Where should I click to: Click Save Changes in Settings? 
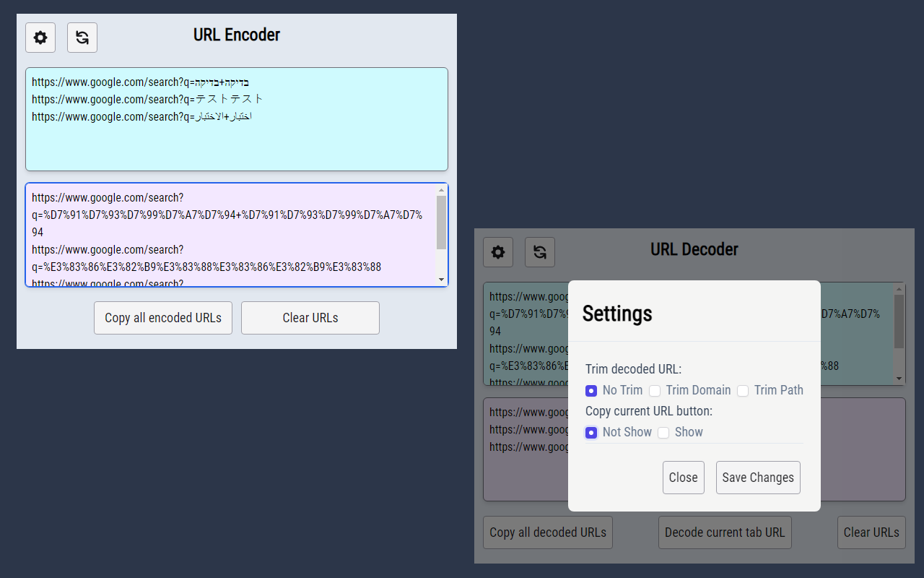758,478
